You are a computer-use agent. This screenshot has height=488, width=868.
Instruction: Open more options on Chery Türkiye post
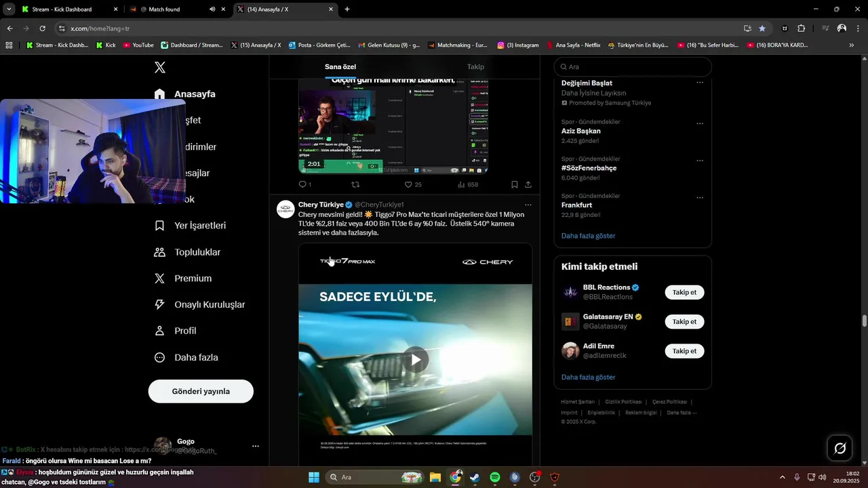click(528, 205)
